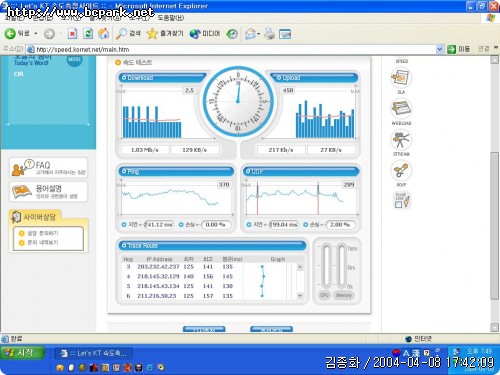Open the Back button history dropdown arrow
This screenshot has height=375, width=500.
tap(36, 34)
